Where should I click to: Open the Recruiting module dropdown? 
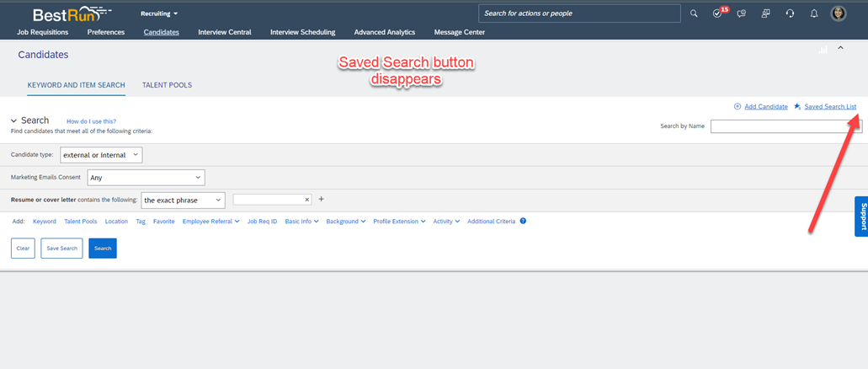tap(159, 13)
